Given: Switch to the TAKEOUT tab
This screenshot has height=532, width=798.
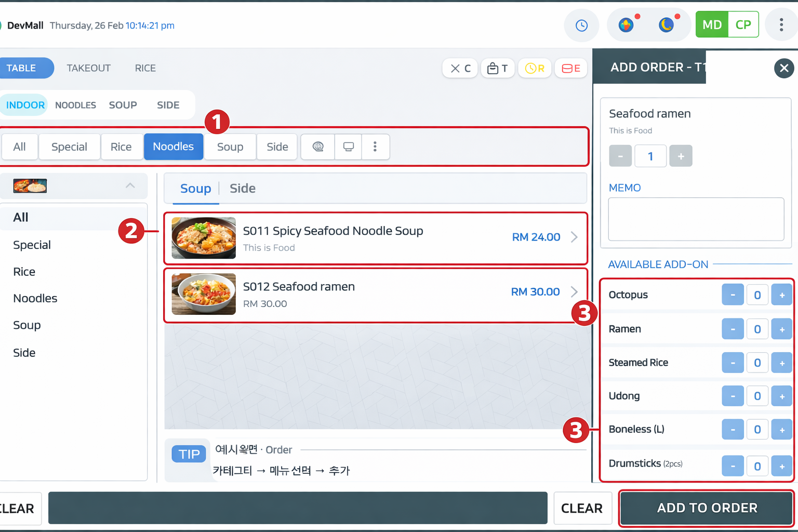Looking at the screenshot, I should pos(88,68).
